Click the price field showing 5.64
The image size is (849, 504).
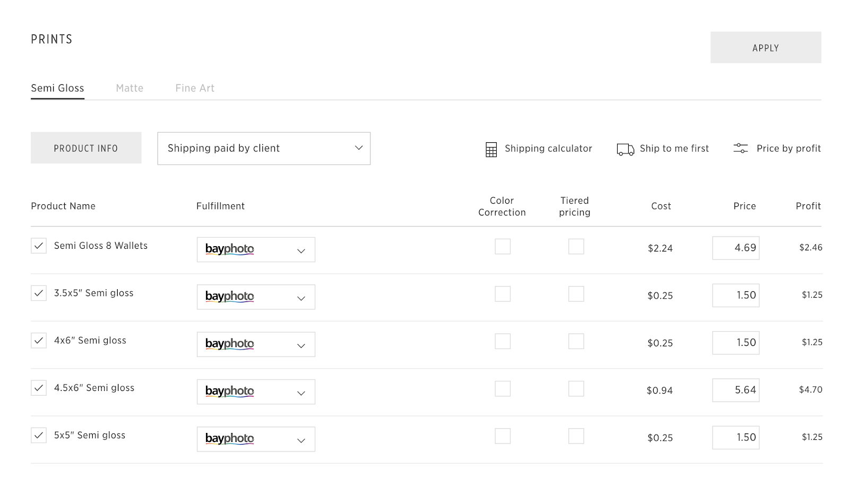[735, 390]
